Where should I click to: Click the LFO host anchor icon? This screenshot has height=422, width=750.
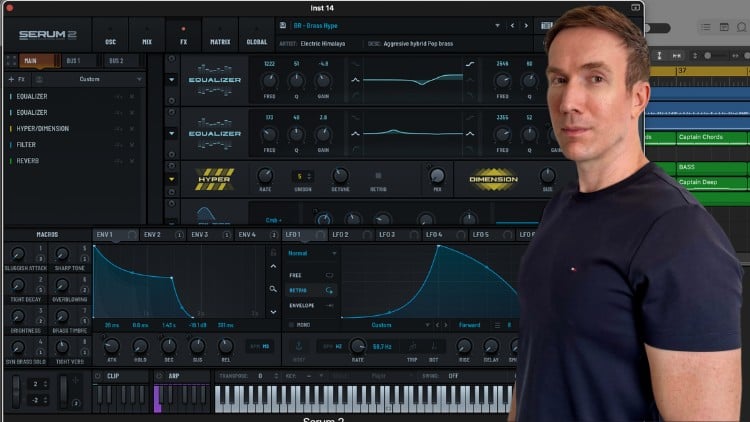tap(298, 345)
